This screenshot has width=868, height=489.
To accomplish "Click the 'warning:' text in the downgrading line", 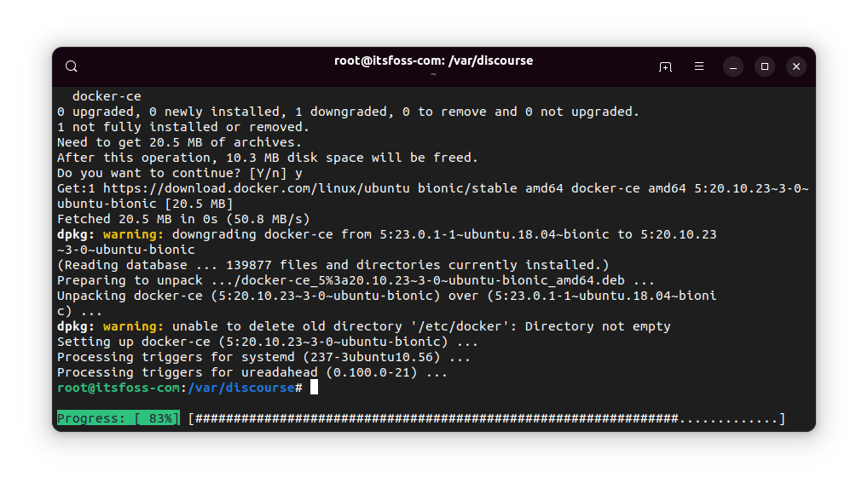I will (x=133, y=234).
